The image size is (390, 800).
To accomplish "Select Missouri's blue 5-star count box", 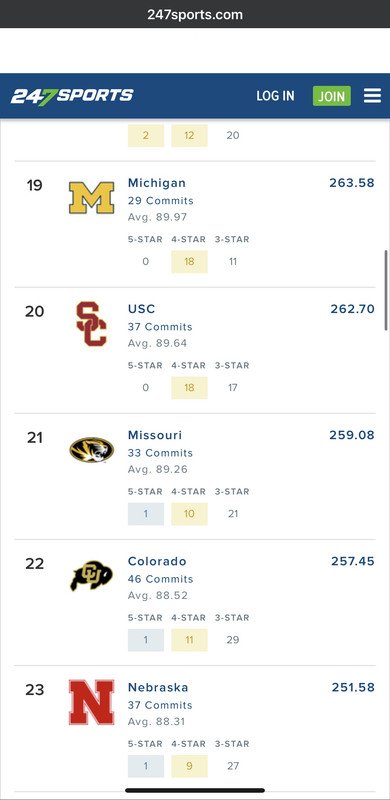I will pos(146,514).
